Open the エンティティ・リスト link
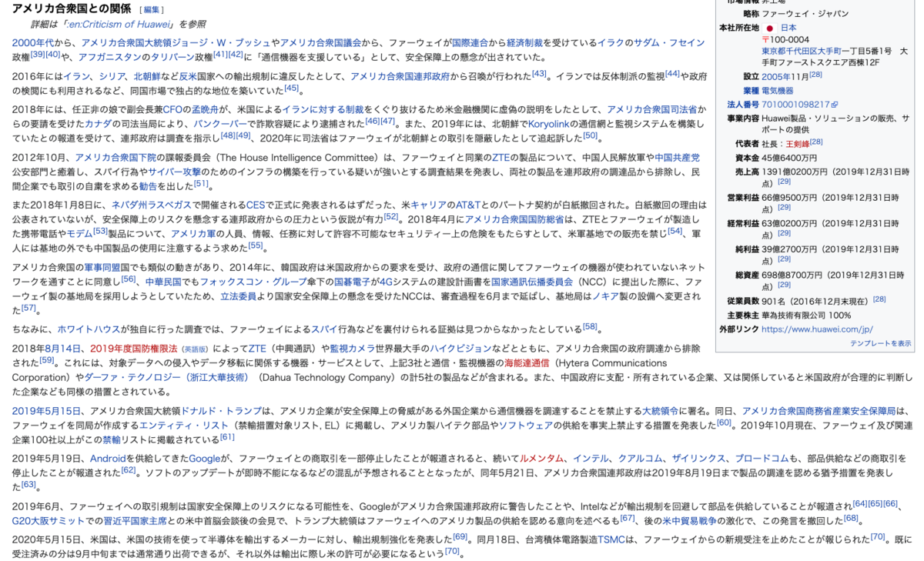 click(x=183, y=425)
